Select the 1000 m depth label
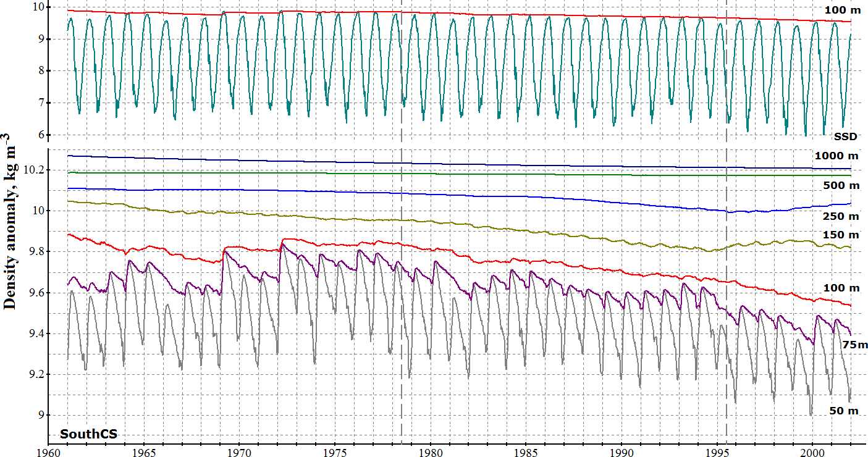The height and width of the screenshot is (457, 868). coord(836,156)
